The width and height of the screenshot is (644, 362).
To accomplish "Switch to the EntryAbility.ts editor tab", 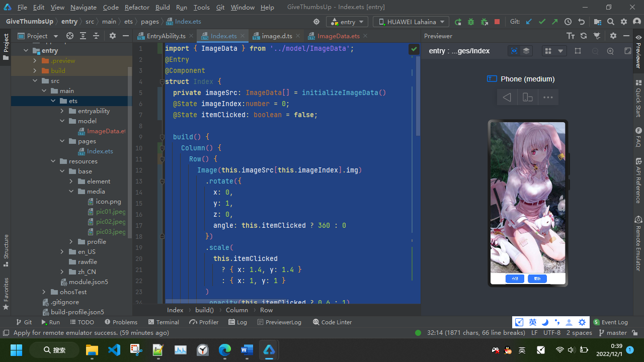I will [165, 36].
